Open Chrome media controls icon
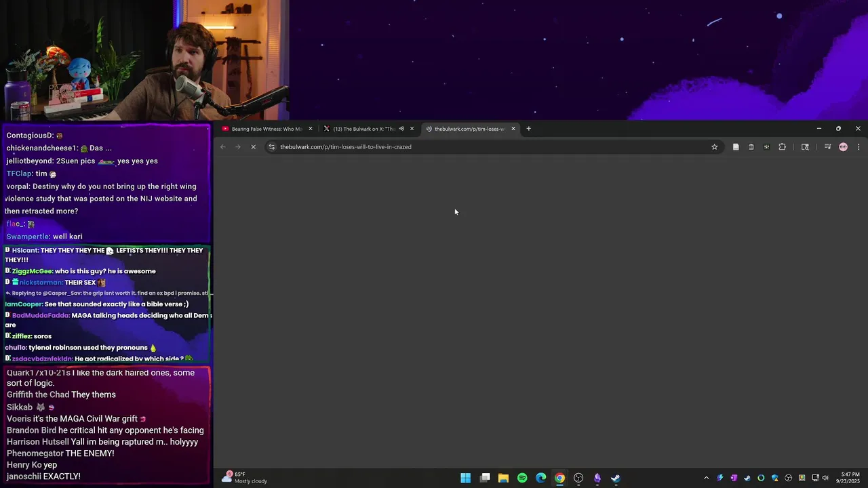Image resolution: width=868 pixels, height=488 pixels. coord(827,147)
